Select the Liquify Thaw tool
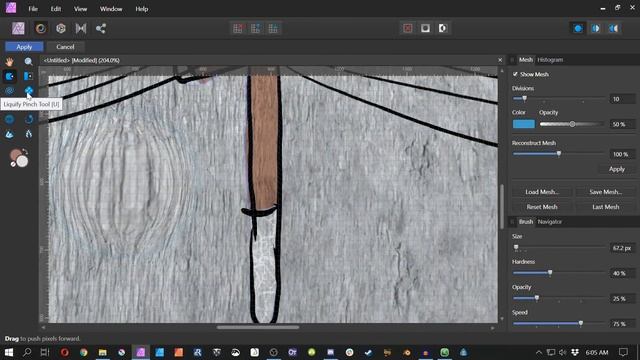The height and width of the screenshot is (360, 640). (29, 134)
